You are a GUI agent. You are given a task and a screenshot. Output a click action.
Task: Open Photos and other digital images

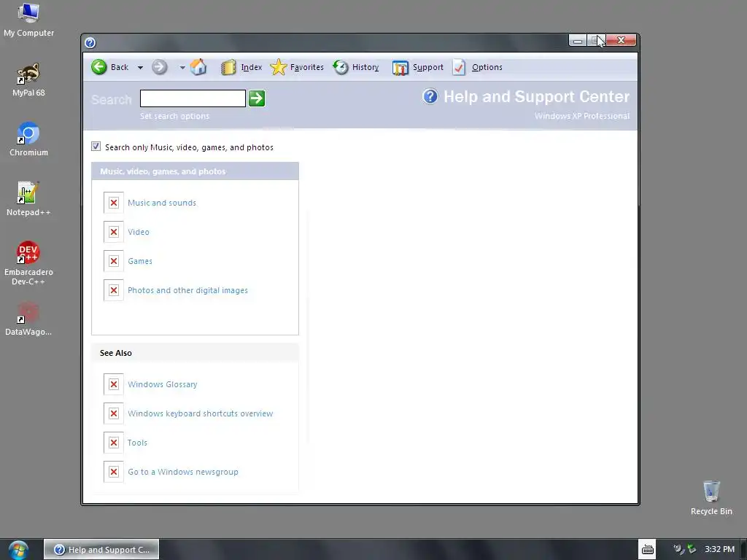pyautogui.click(x=187, y=290)
